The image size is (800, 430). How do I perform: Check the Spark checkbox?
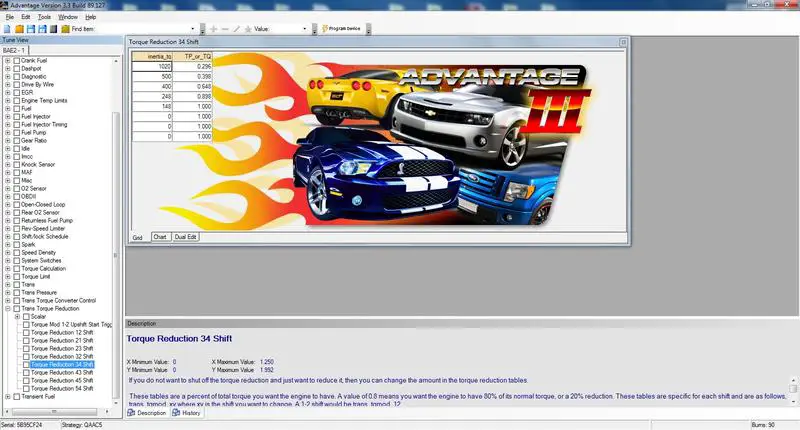click(16, 244)
